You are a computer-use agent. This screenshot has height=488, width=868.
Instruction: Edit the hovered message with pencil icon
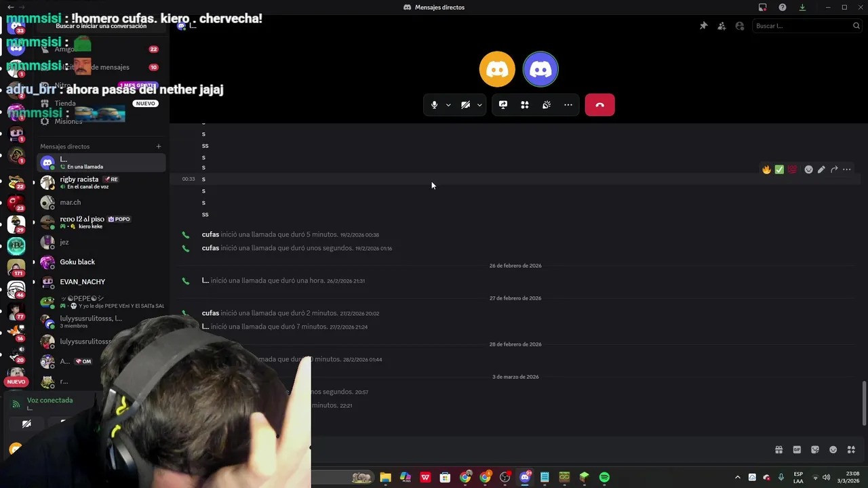pyautogui.click(x=821, y=169)
